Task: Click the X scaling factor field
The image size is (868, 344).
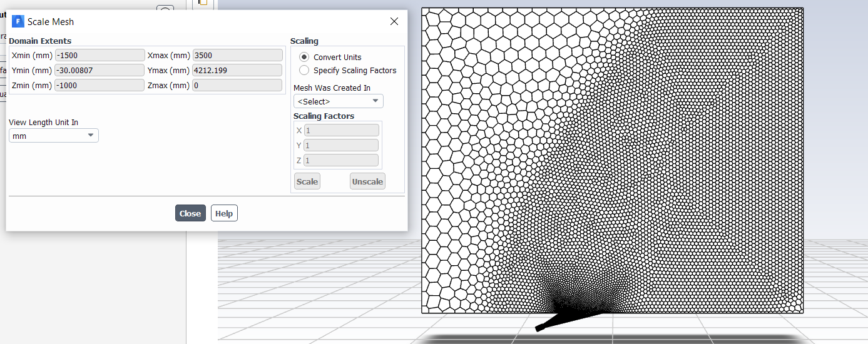Action: click(x=341, y=130)
